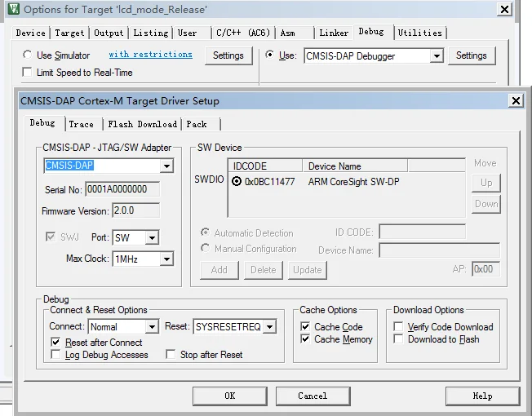532x416 pixels.
Task: Switch to the C/C++ (AC6) tab
Action: point(243,33)
